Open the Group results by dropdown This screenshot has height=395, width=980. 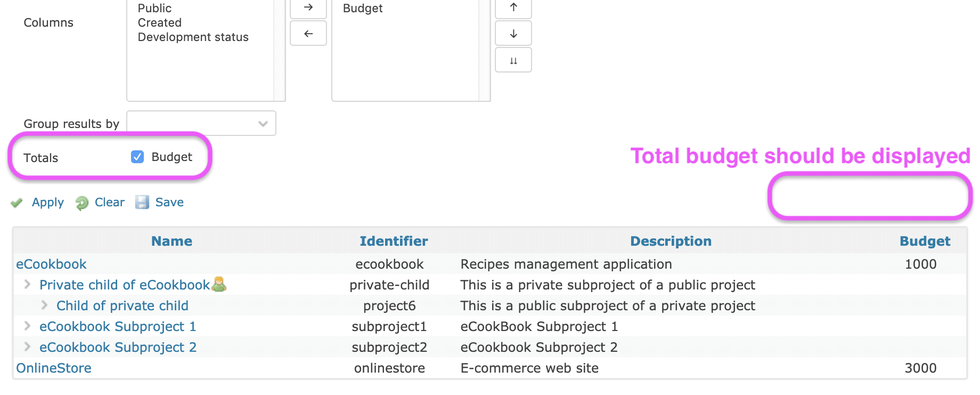[x=201, y=124]
